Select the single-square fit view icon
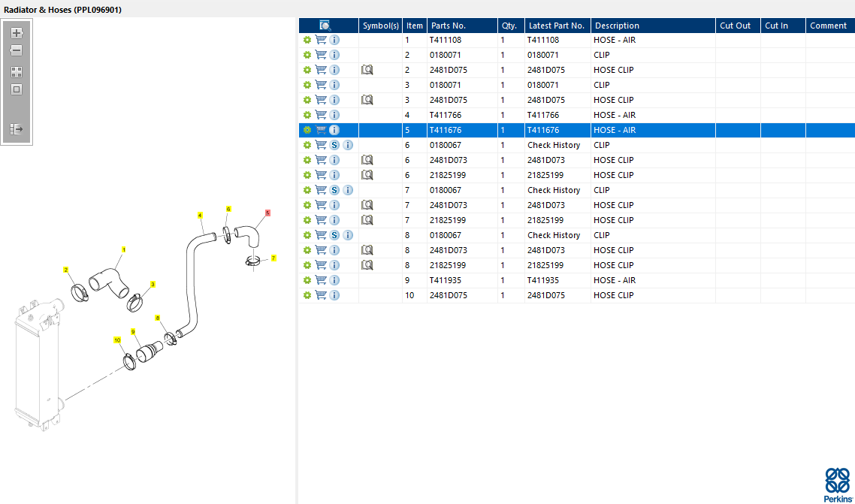Screen dimensions: 855x504 (17, 89)
